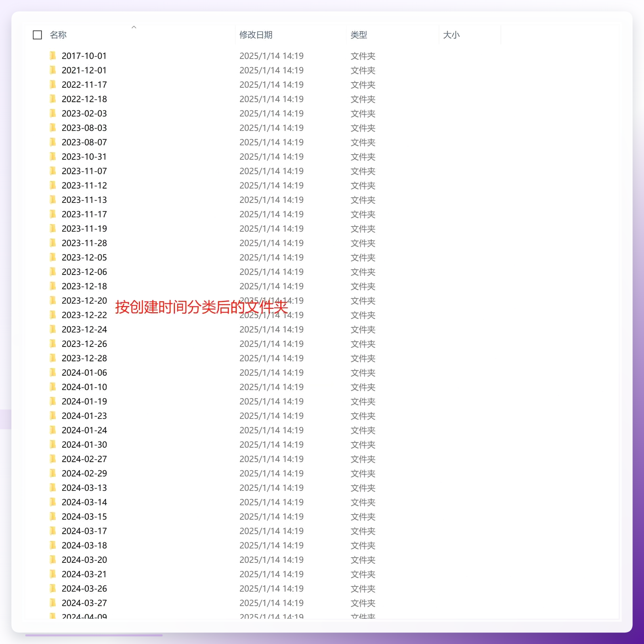
Task: Toggle the sort arrow above the 名称 column
Action: (x=134, y=27)
